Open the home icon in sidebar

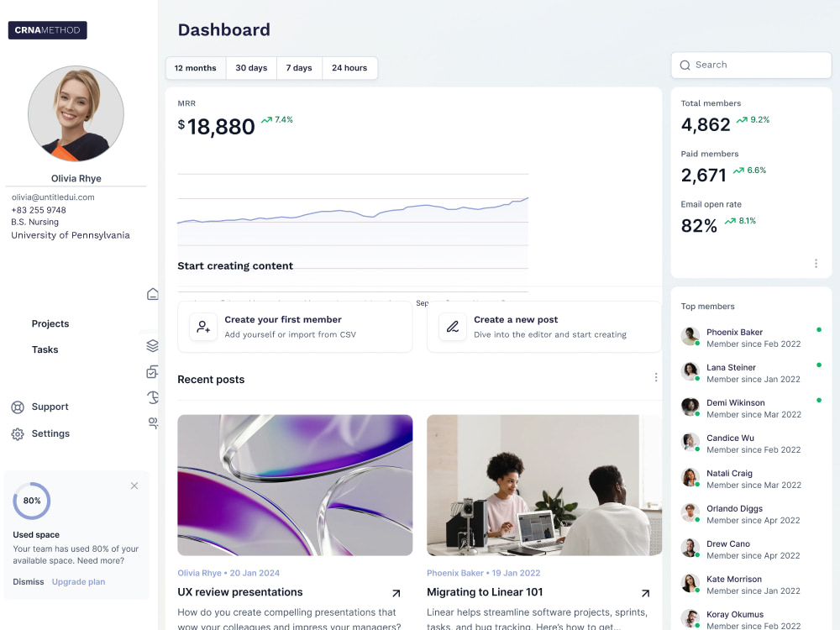point(153,294)
